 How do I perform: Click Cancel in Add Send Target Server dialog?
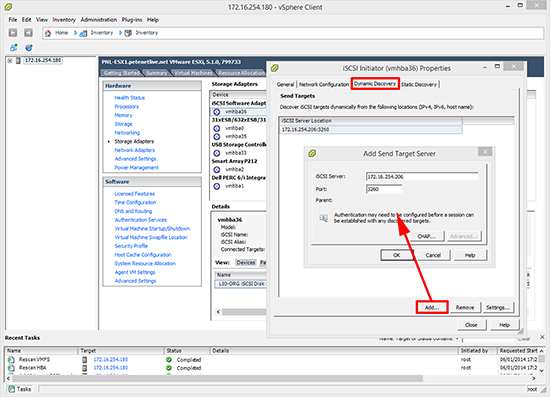pos(433,255)
